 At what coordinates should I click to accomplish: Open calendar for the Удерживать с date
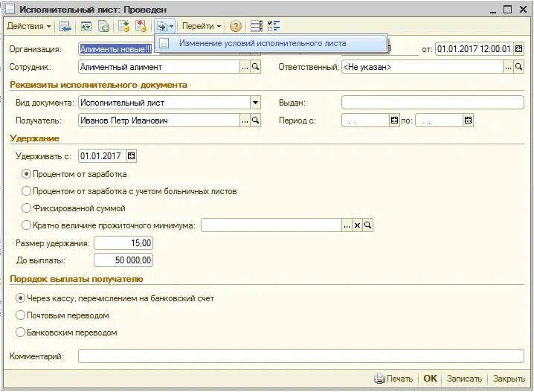[x=131, y=156]
